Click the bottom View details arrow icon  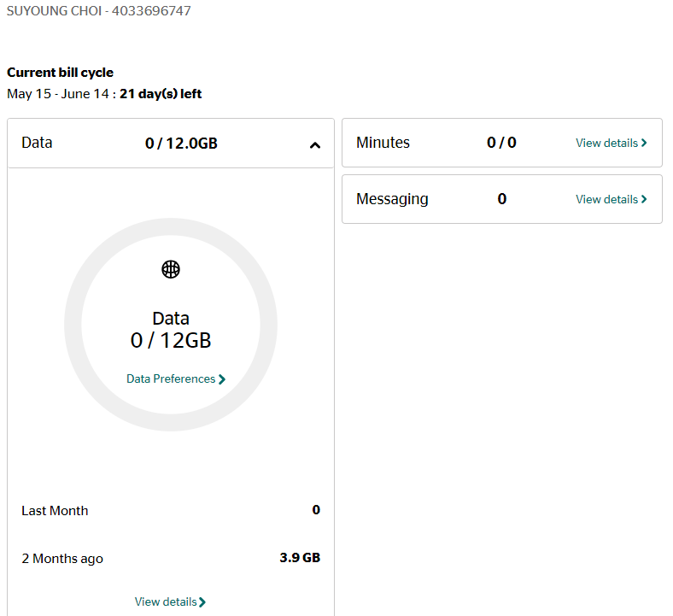(202, 602)
